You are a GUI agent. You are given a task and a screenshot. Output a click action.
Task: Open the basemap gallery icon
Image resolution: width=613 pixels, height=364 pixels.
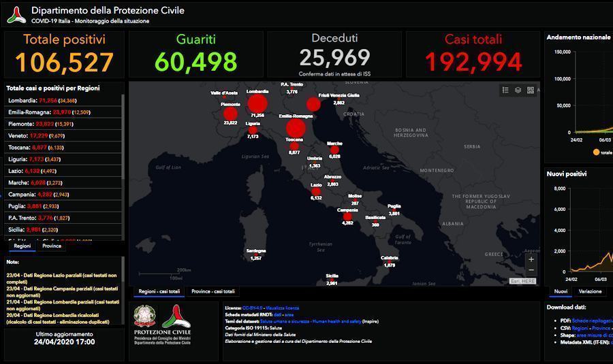531,90
